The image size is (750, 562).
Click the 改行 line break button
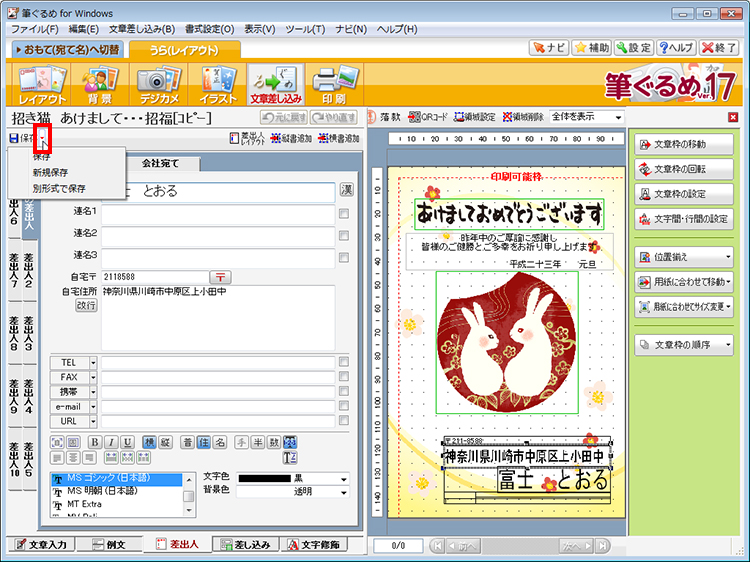click(x=86, y=305)
